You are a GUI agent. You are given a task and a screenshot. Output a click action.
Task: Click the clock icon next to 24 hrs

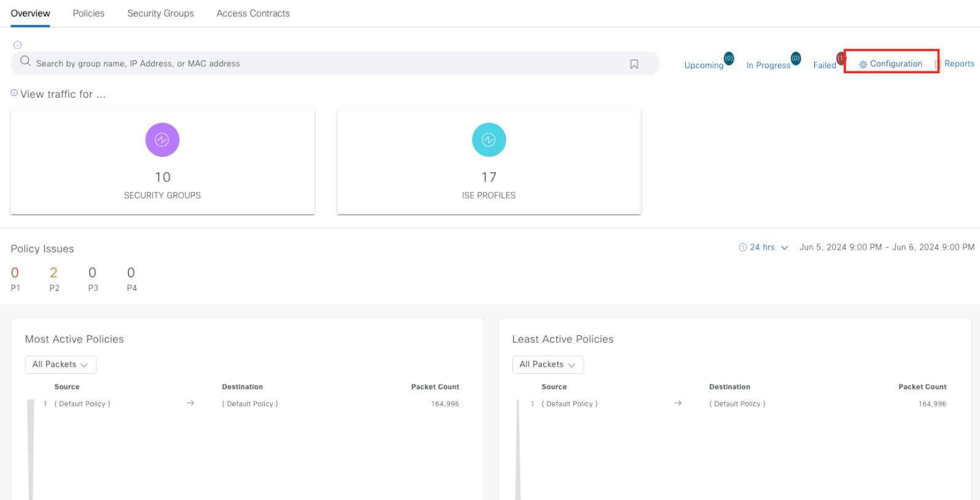743,247
